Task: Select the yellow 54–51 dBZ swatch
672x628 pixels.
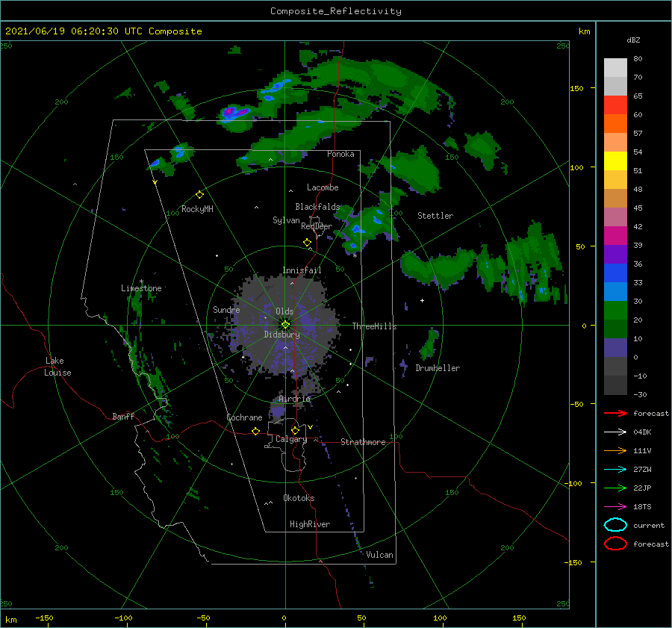Action: [615, 161]
